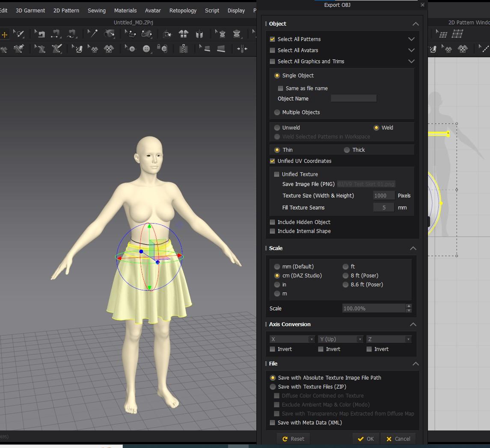
Task: Click the larger mesh grid icon in 2D toolbar
Action: coord(457,34)
